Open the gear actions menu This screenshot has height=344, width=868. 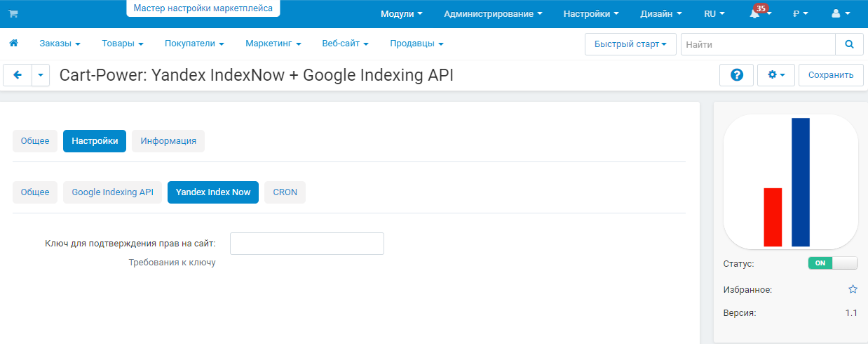pyautogui.click(x=776, y=75)
